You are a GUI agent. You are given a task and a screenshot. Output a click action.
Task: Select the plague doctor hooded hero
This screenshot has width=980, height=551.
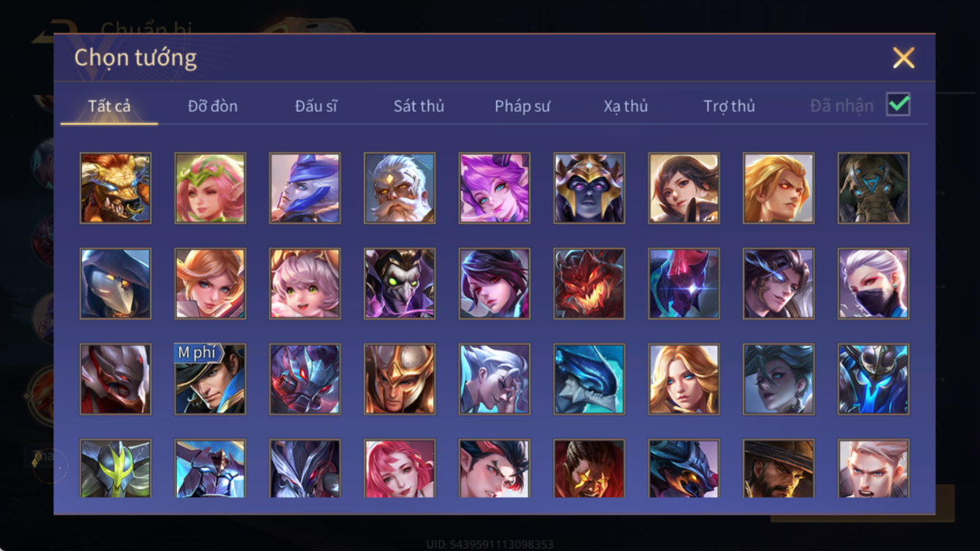tap(116, 284)
